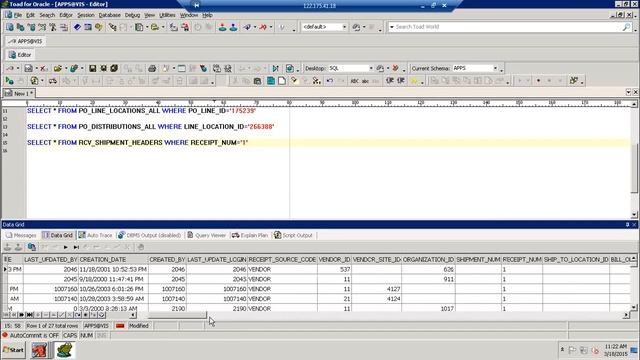Click the Rollback icon in the main toolbar
Image resolution: width=640 pixels, height=360 pixels.
[233, 27]
